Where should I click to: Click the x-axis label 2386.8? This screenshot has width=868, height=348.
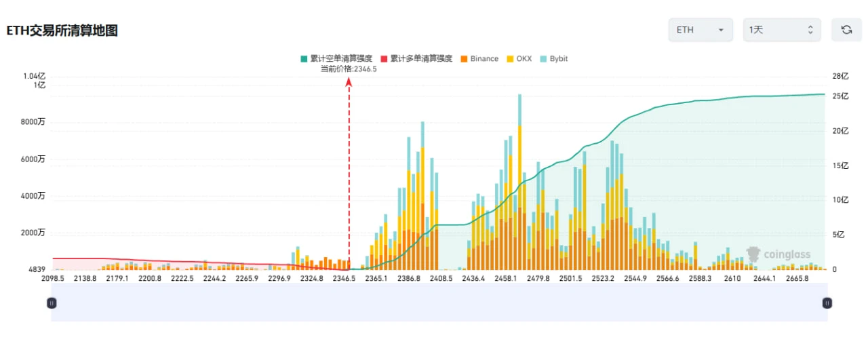click(408, 278)
